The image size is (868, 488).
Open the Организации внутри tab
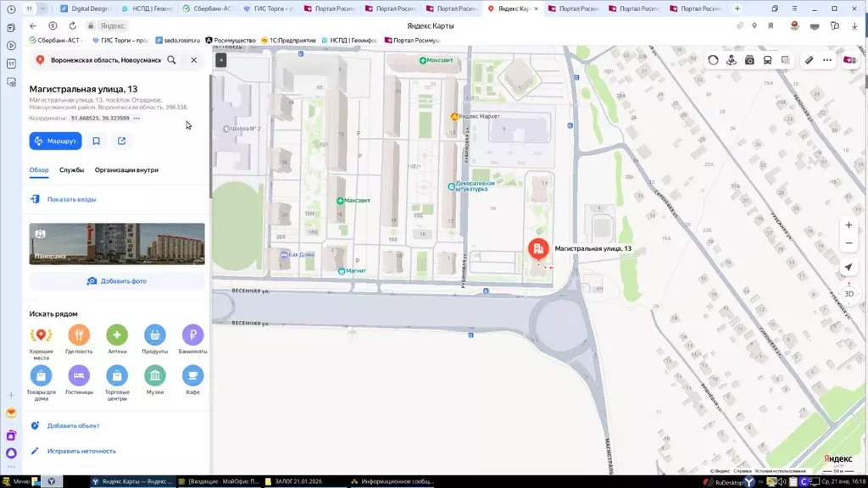tap(126, 169)
